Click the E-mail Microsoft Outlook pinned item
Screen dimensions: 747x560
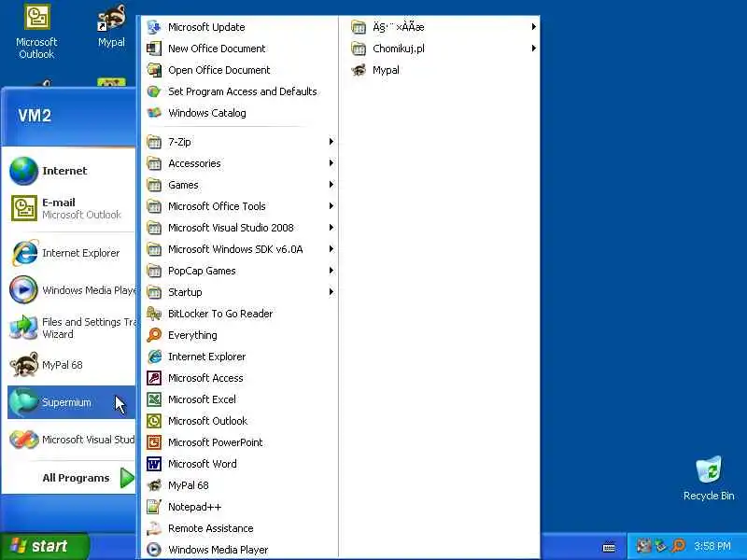pyautogui.click(x=72, y=208)
